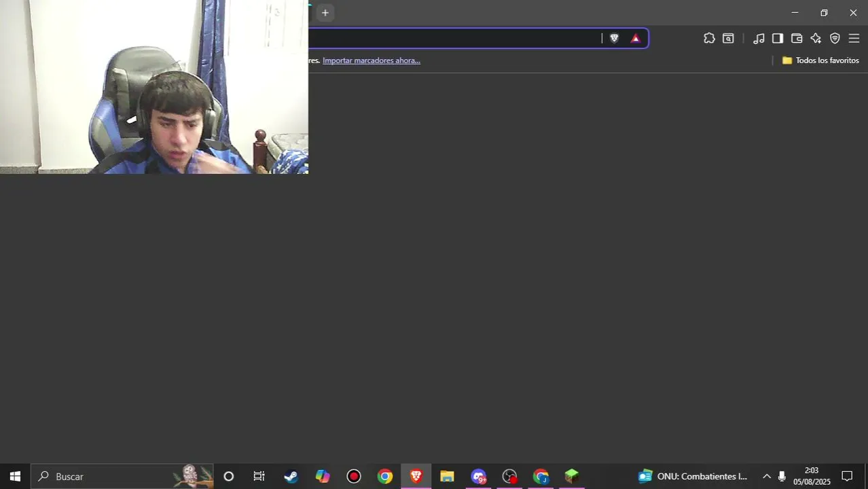Screen dimensions: 868x489
Task: Open the media playlist music note icon
Action: pos(759,39)
